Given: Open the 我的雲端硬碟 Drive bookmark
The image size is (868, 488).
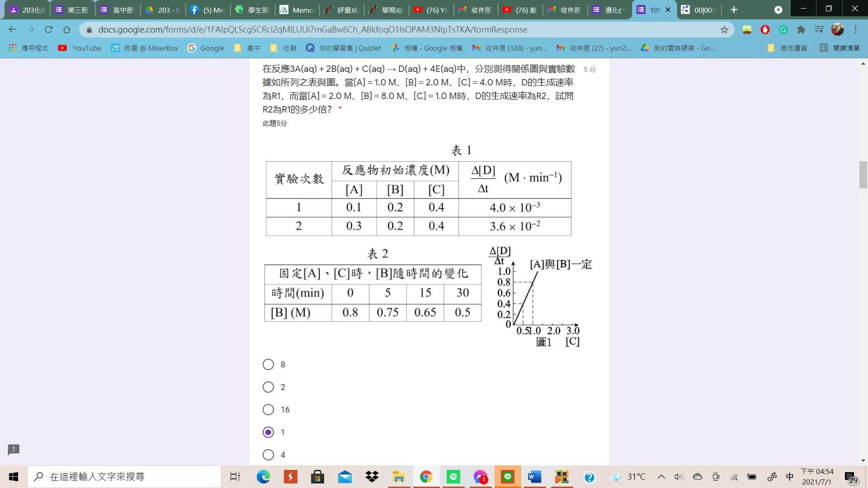Looking at the screenshot, I should click(678, 48).
